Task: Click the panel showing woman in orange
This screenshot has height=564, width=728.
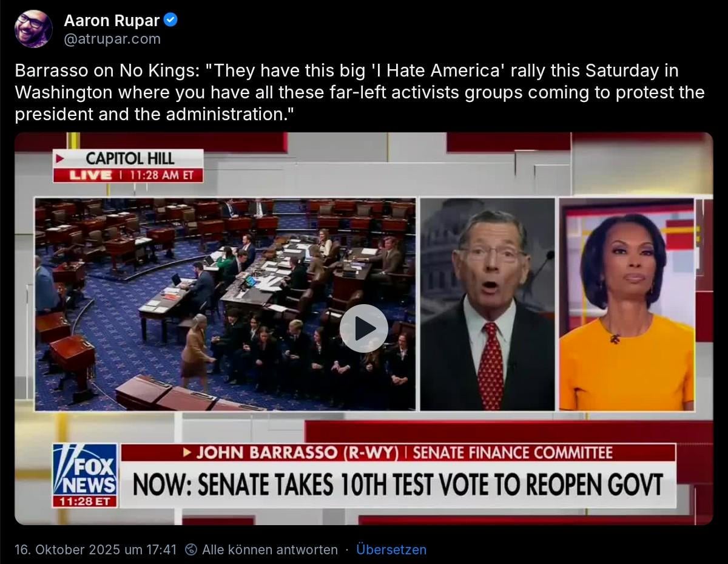Action: pos(626,304)
